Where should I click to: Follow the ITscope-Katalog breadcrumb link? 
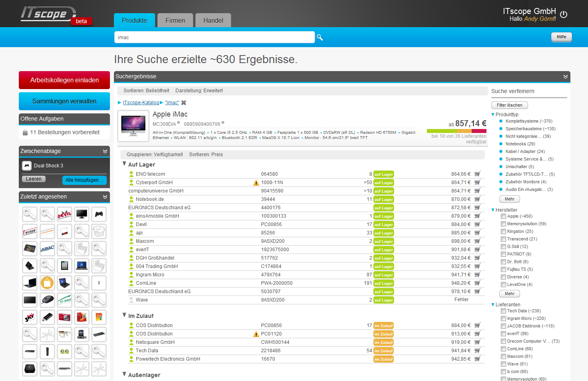[141, 103]
